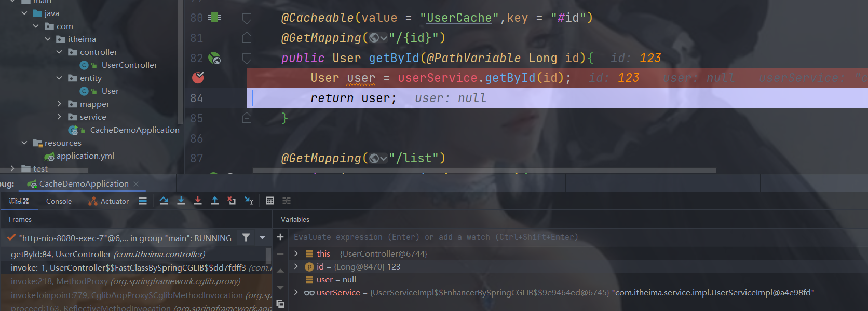Expand the mapper package folder
This screenshot has width=868, height=311.
point(59,104)
